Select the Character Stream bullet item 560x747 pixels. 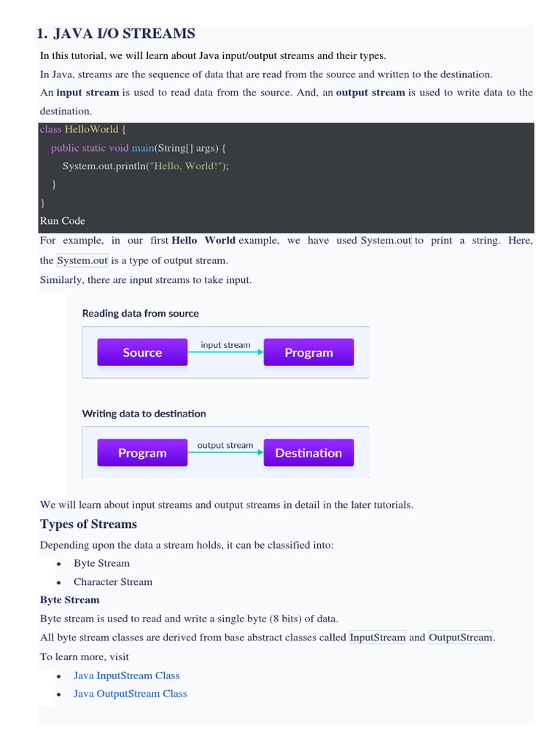(x=113, y=582)
